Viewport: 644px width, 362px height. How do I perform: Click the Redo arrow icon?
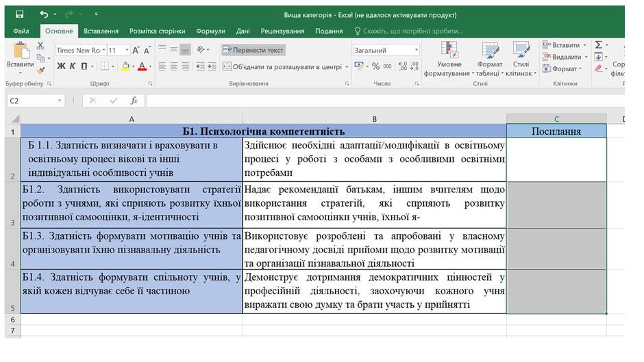coord(69,14)
